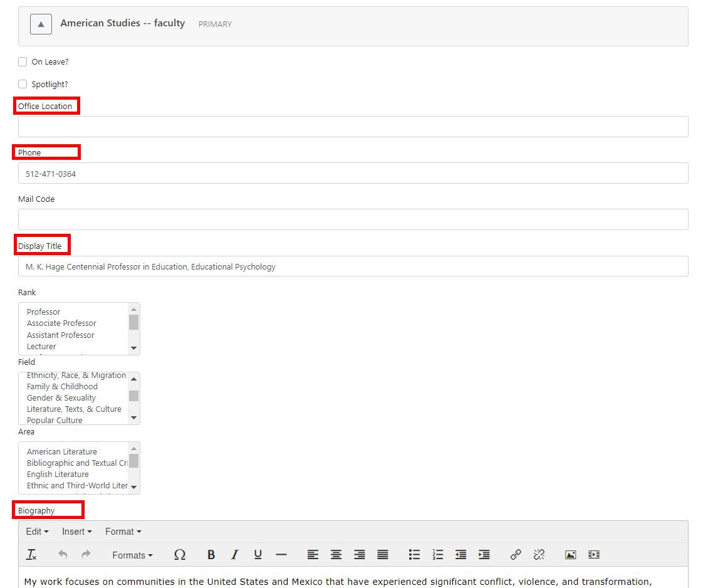Select Bibliographic and Textual area option

click(x=77, y=463)
